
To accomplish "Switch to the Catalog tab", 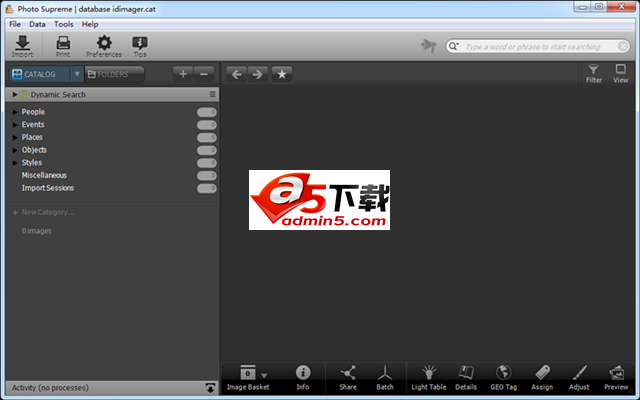I will [40, 74].
